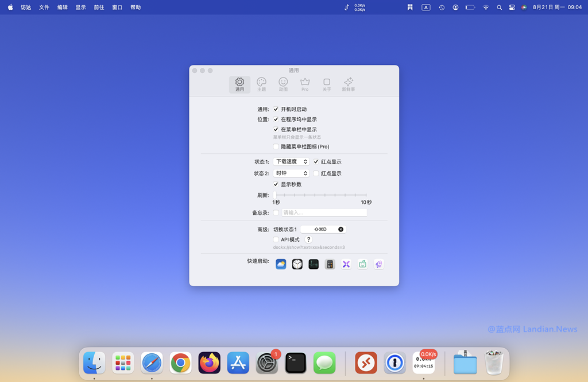
Task: Enable the API 模式 checkbox
Action: 276,240
